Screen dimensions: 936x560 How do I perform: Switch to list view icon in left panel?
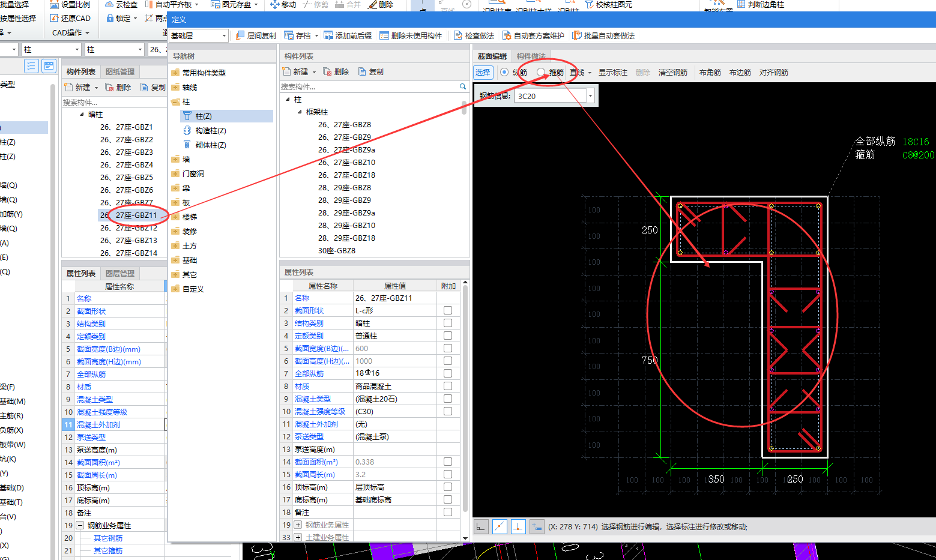point(31,66)
